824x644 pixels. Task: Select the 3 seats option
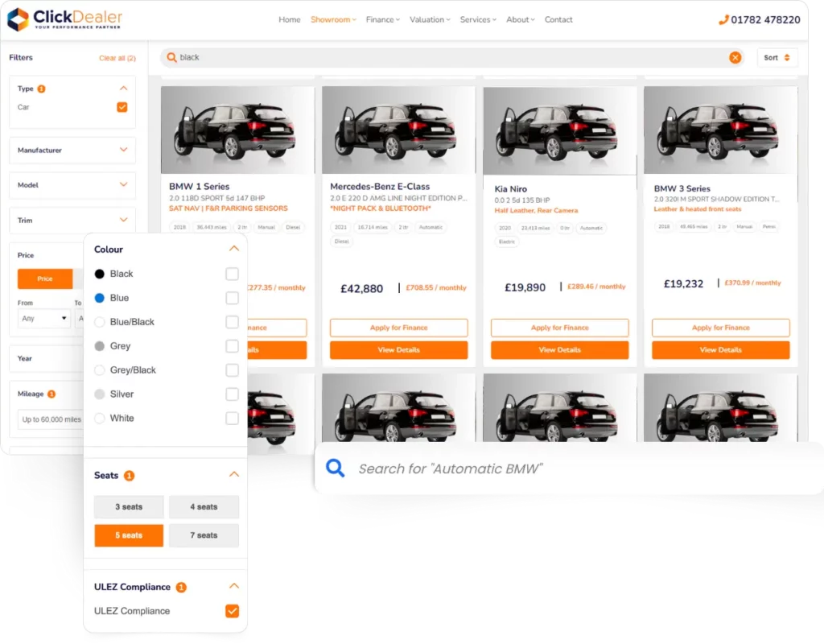(x=129, y=507)
